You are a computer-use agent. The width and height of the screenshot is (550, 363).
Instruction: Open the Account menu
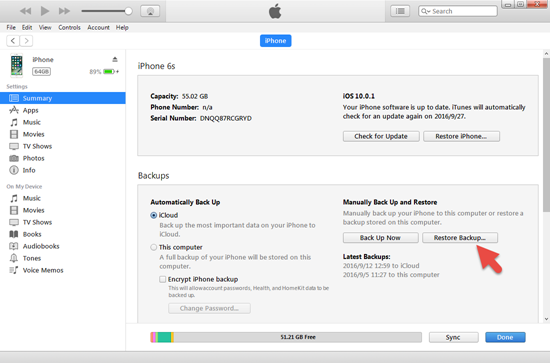pyautogui.click(x=98, y=27)
